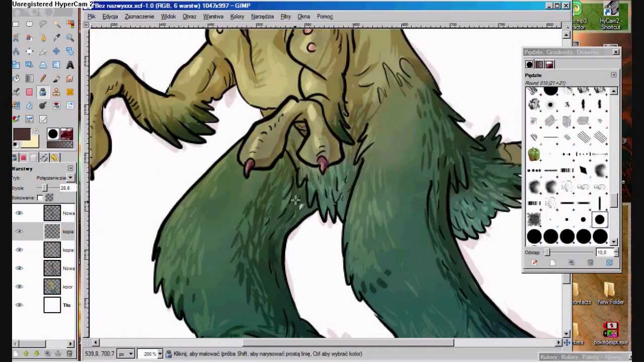Open the Edycja menu
644x362 pixels.
click(110, 17)
